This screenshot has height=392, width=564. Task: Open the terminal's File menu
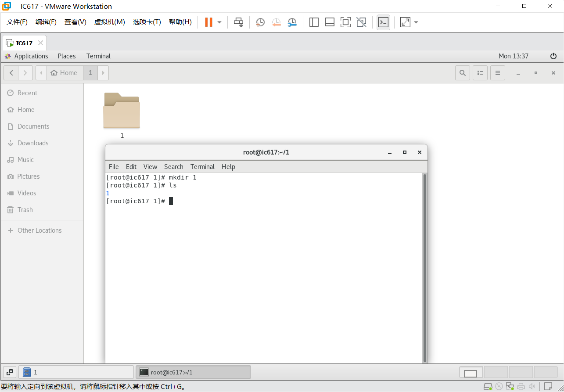tap(114, 167)
